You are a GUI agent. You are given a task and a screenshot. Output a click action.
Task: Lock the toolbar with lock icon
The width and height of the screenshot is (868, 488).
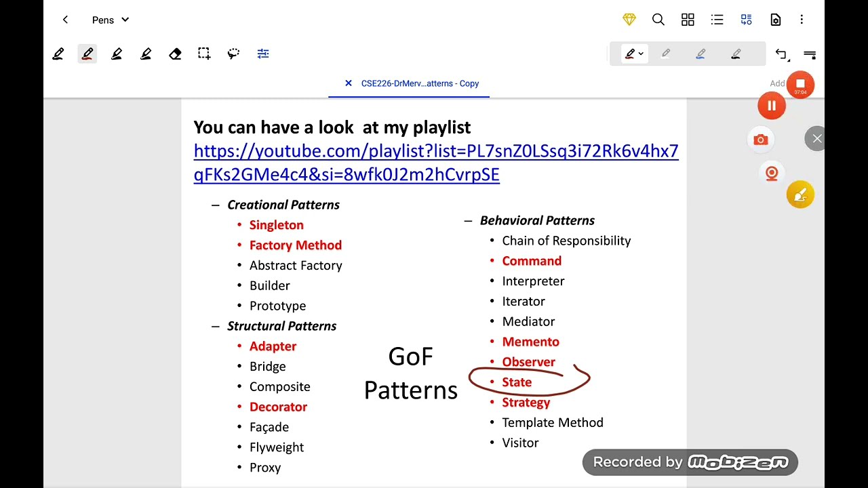click(810, 54)
